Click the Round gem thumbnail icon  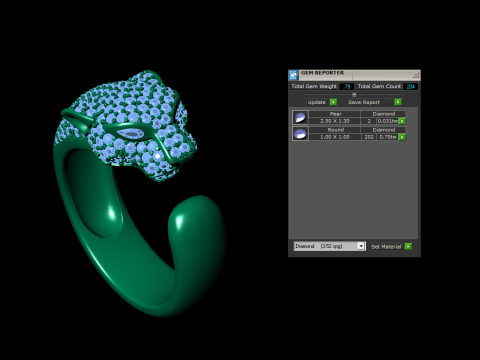point(300,133)
